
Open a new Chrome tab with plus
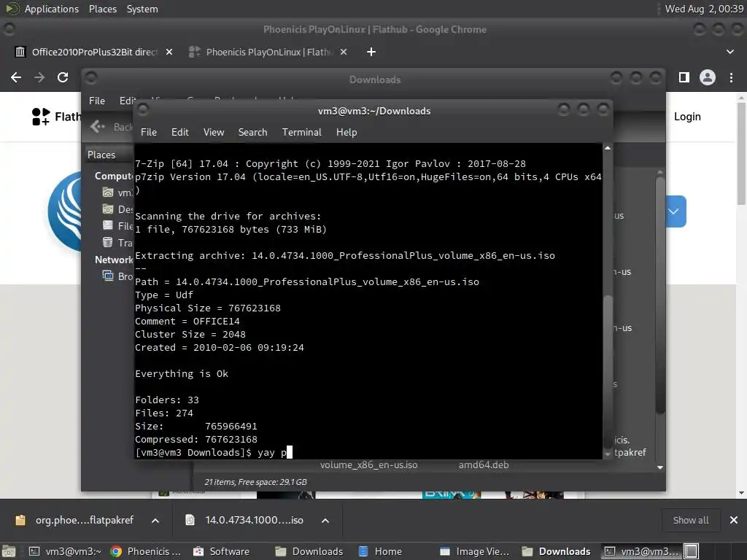(x=371, y=52)
